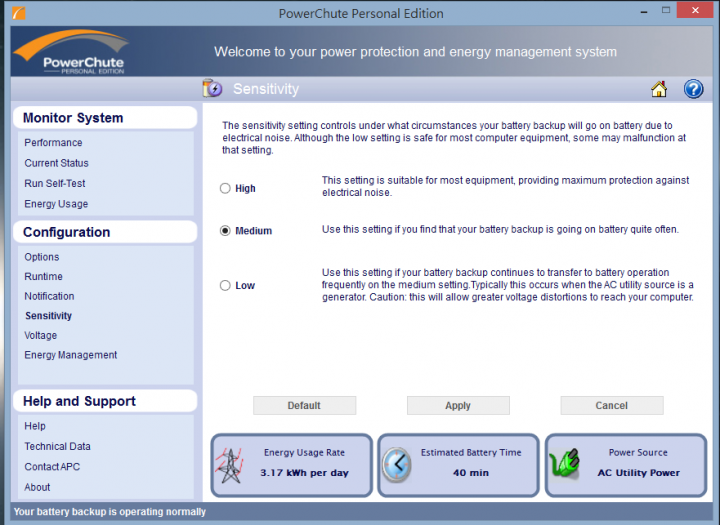This screenshot has height=525, width=720.
Task: Click the 'AC Utility Power' value
Action: click(638, 473)
